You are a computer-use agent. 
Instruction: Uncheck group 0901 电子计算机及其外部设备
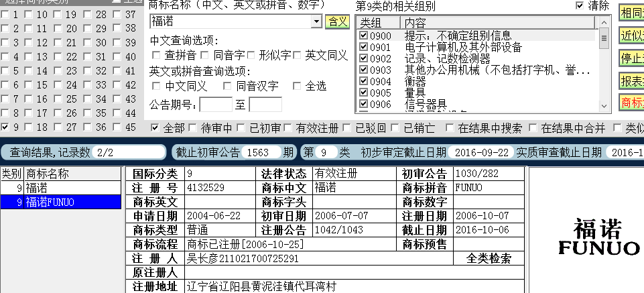point(363,47)
